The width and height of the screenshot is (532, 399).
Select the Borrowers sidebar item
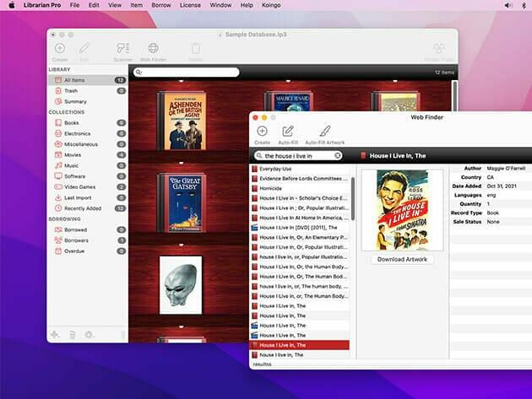76,240
